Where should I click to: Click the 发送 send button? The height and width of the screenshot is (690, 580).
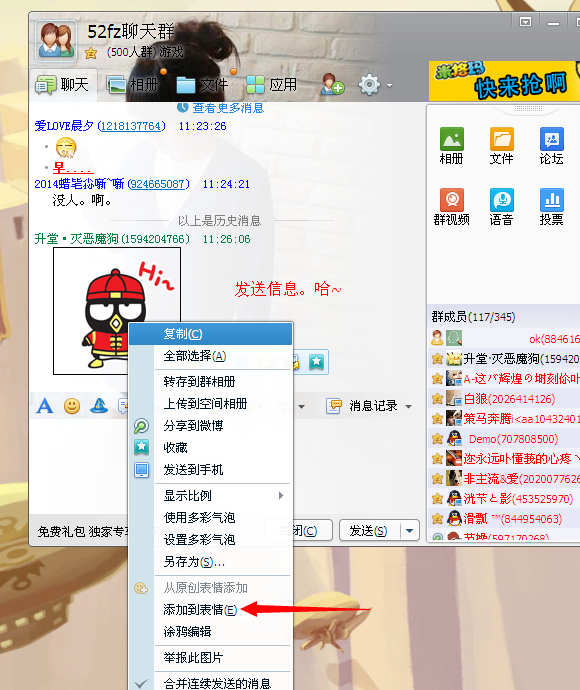[x=369, y=531]
